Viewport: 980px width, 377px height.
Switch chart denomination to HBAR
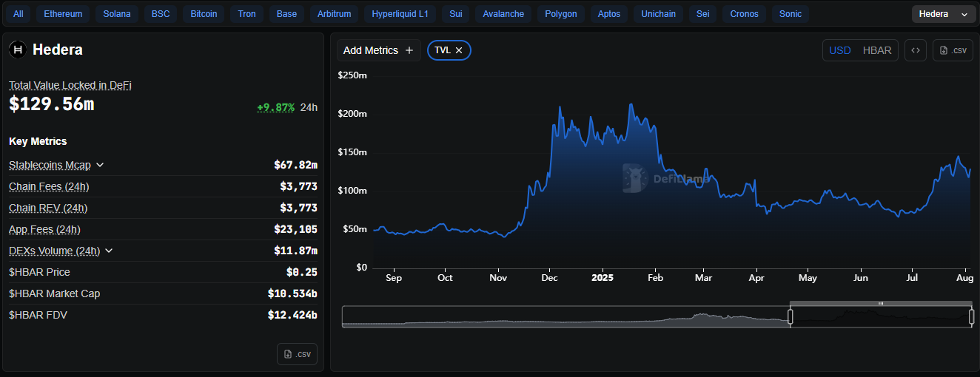coord(877,50)
